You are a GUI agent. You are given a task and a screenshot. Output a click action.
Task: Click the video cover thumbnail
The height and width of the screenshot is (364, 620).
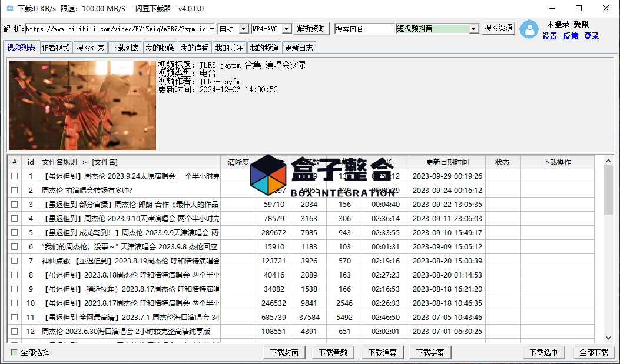tap(82, 105)
